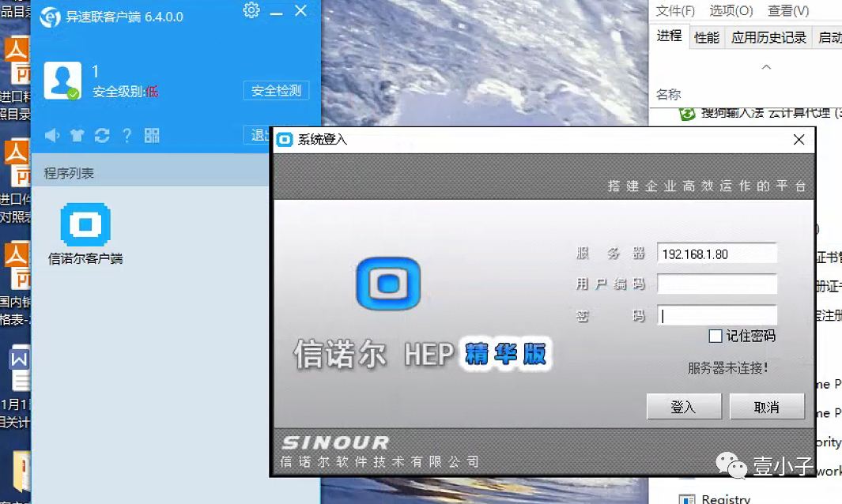The image size is (842, 504).
Task: Select the Registry process row
Action: pos(746,499)
